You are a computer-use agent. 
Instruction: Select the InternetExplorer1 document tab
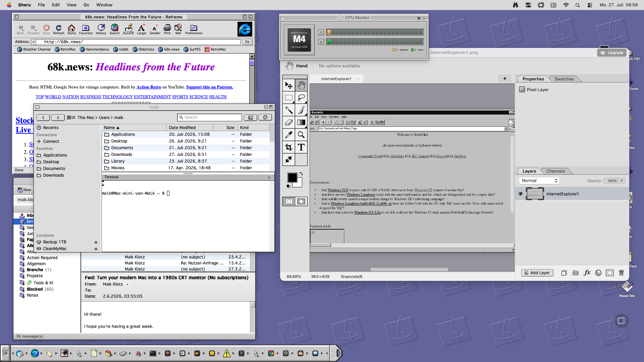[336, 79]
